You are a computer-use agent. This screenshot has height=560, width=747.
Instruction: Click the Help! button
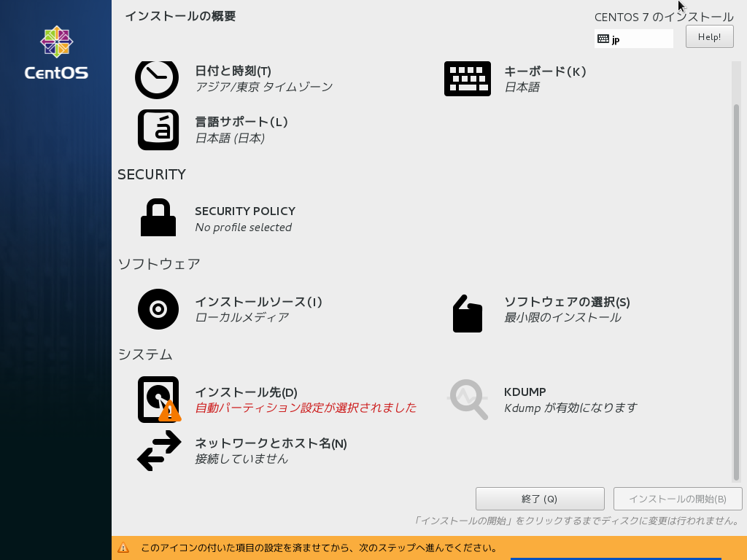tap(709, 36)
